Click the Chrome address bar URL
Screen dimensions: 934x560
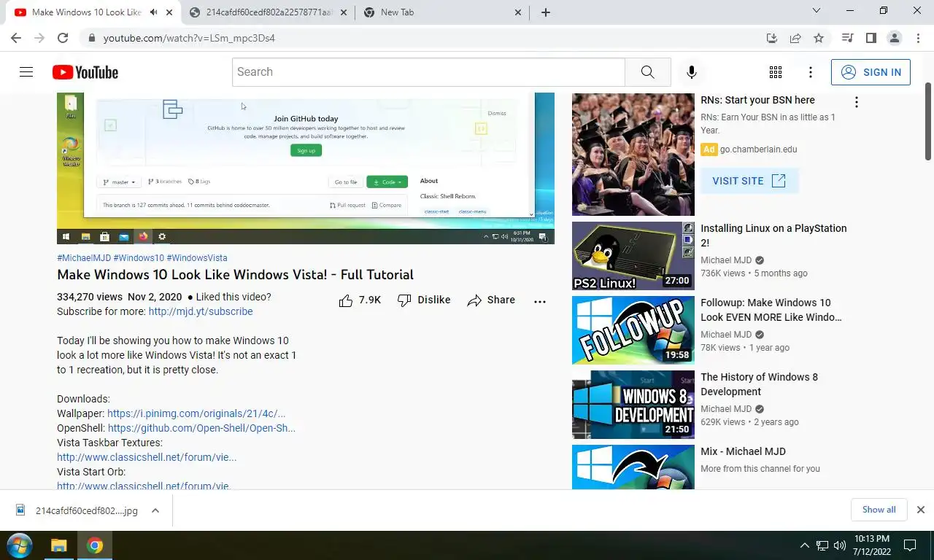click(x=189, y=38)
